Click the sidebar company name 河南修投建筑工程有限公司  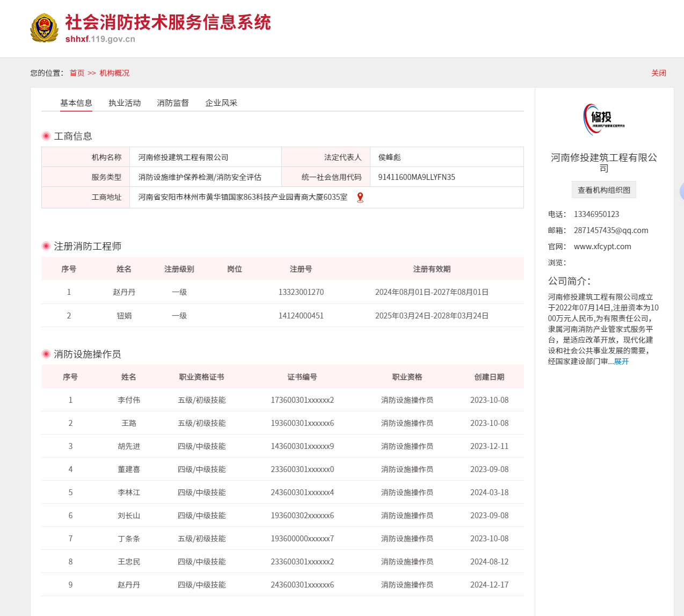(x=604, y=163)
